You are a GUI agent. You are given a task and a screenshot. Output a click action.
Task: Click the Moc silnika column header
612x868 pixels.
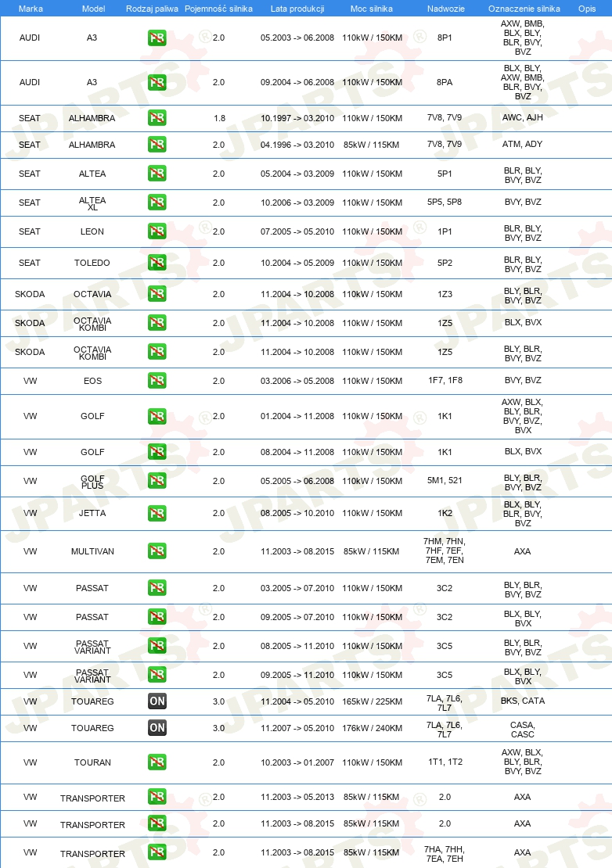coord(372,9)
